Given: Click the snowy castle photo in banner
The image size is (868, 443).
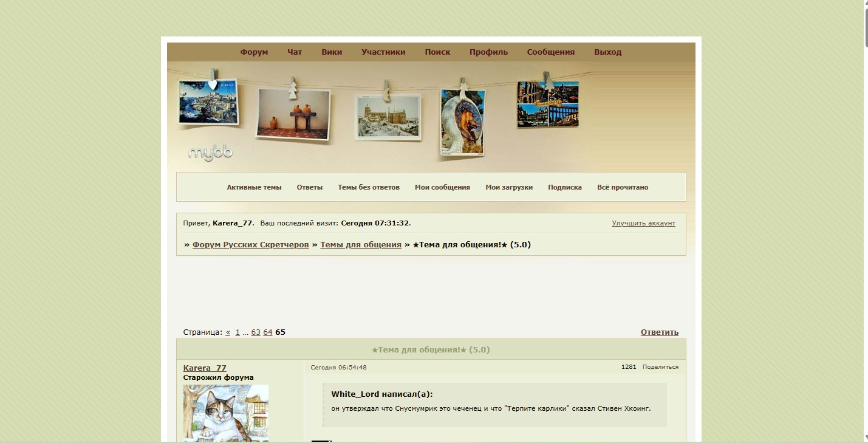Looking at the screenshot, I should (x=388, y=118).
